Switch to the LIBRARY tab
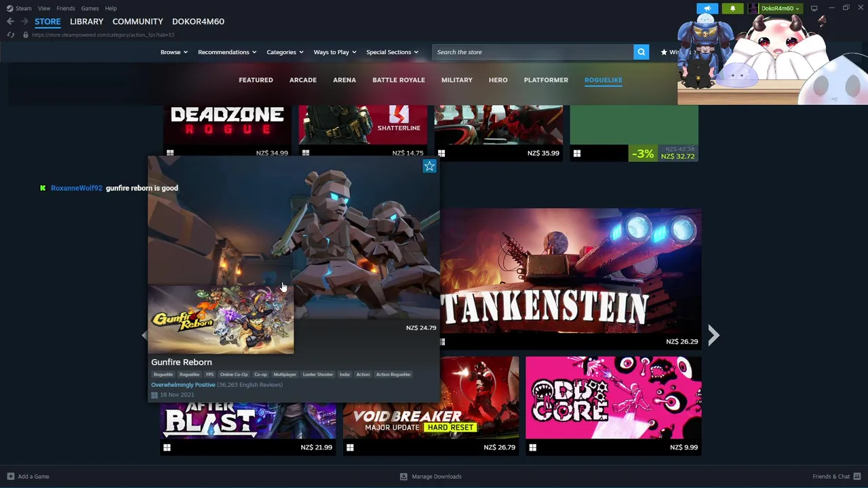This screenshot has height=488, width=868. 87,22
